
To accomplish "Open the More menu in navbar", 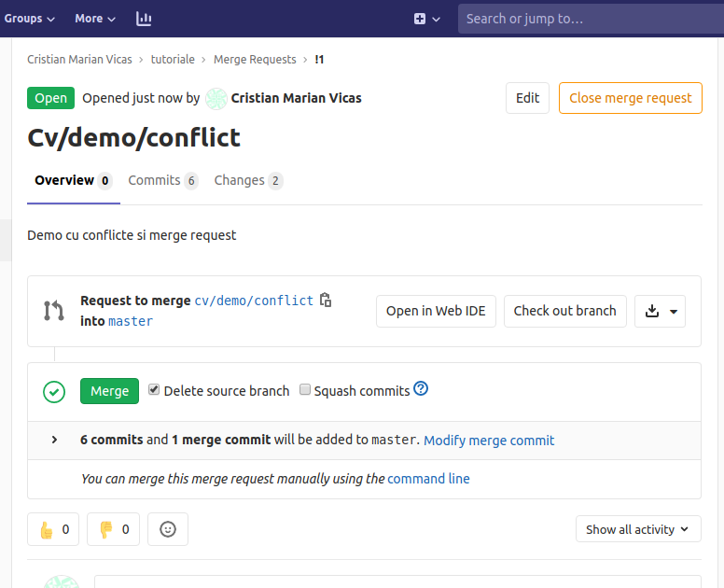I will [x=95, y=19].
